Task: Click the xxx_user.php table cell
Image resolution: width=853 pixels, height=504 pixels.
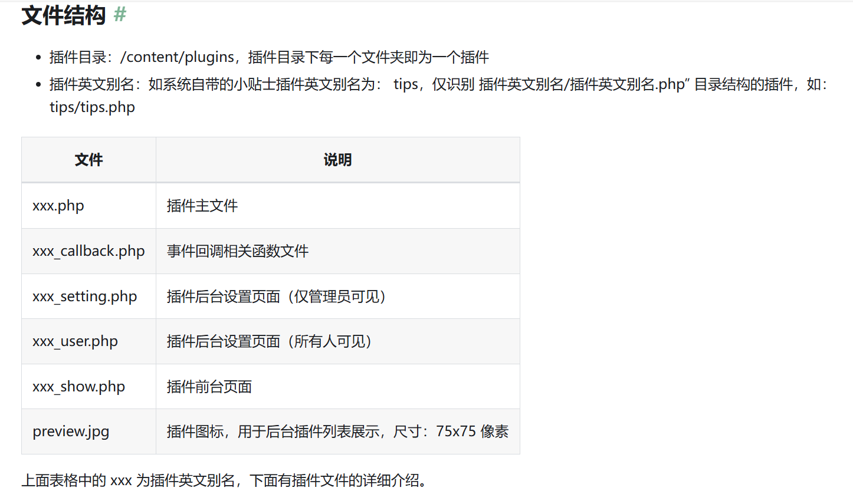Action: click(75, 341)
